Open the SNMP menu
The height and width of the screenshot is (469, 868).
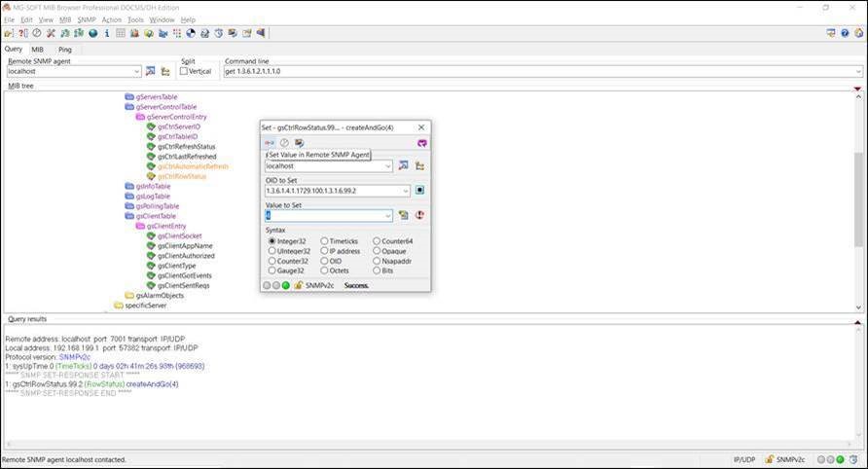[x=87, y=19]
